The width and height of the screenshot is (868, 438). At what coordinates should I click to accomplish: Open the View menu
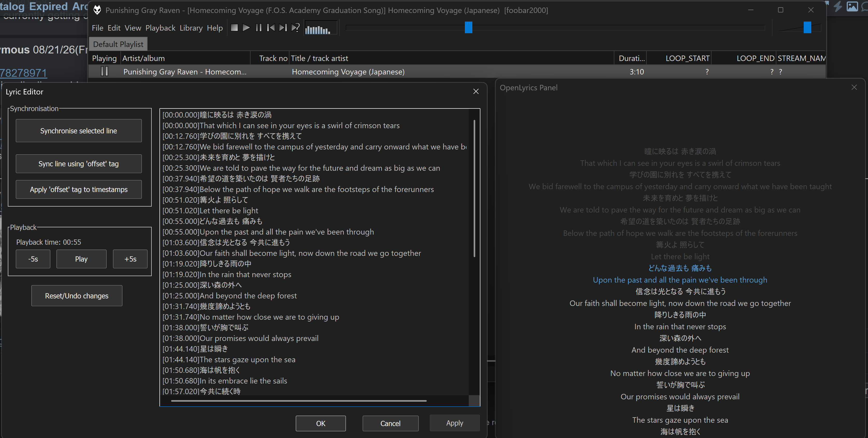tap(133, 28)
